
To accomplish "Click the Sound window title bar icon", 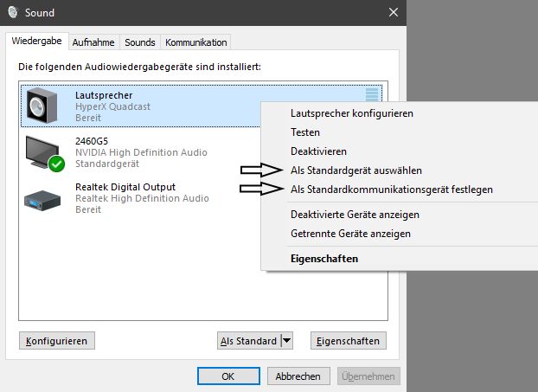I will (12, 13).
